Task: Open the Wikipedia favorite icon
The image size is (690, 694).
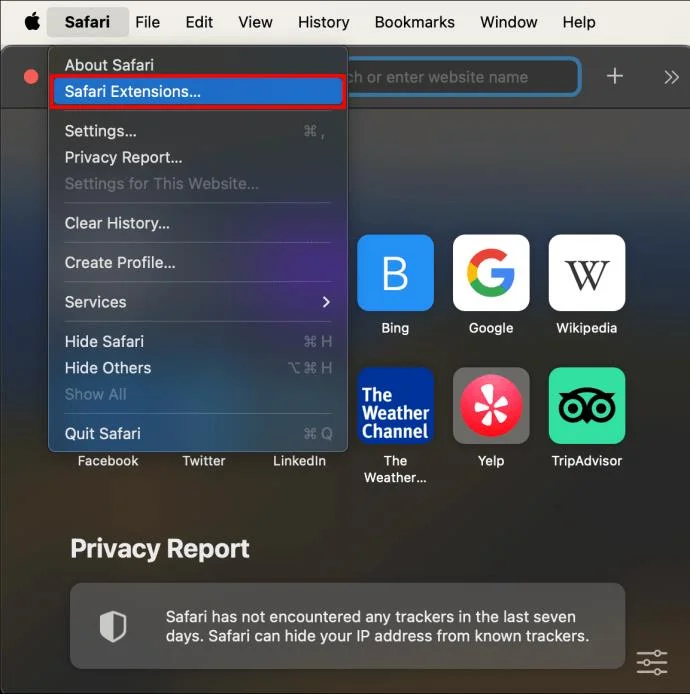Action: [587, 273]
